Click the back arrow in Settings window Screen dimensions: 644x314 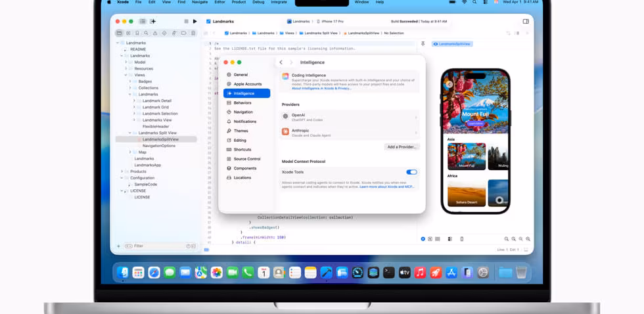281,62
